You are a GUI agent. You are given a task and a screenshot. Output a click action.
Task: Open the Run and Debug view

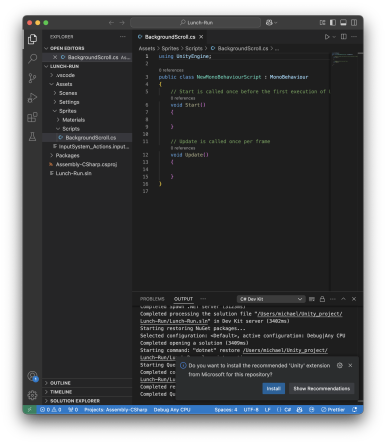click(x=32, y=98)
